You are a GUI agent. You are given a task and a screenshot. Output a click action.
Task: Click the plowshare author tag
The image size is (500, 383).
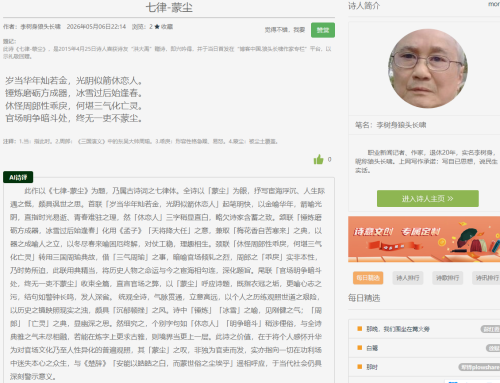(479, 367)
